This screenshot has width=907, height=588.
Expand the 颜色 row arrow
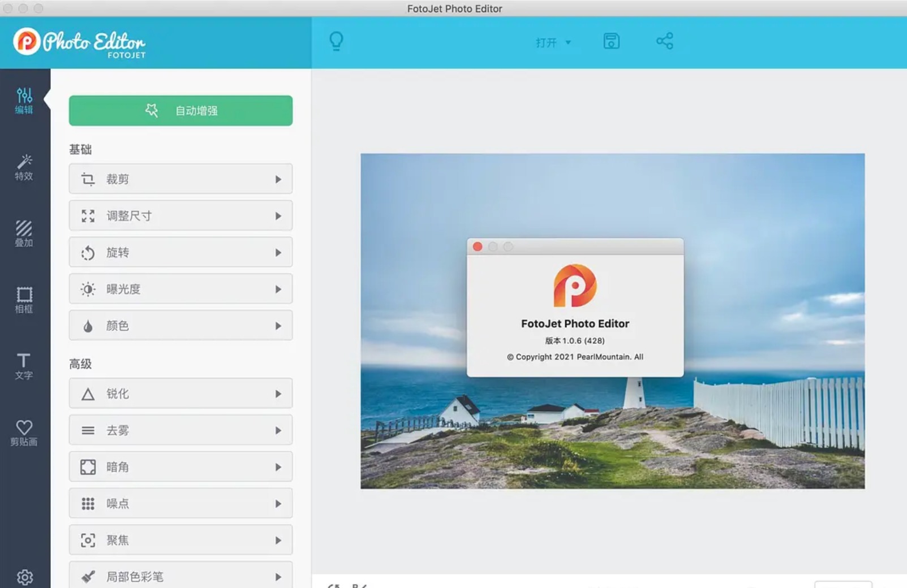point(278,326)
